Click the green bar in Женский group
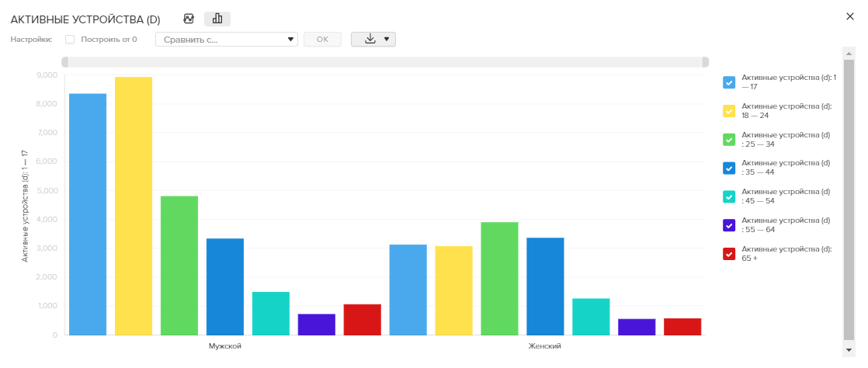 tap(499, 278)
